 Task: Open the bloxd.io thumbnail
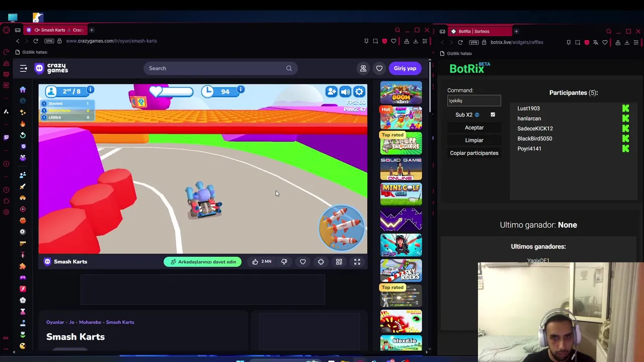click(401, 343)
